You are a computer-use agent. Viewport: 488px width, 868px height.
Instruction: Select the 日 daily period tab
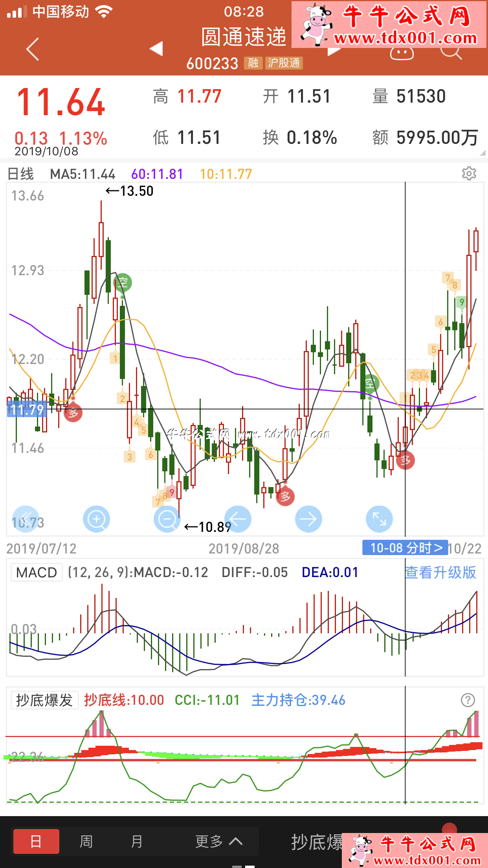click(x=36, y=841)
